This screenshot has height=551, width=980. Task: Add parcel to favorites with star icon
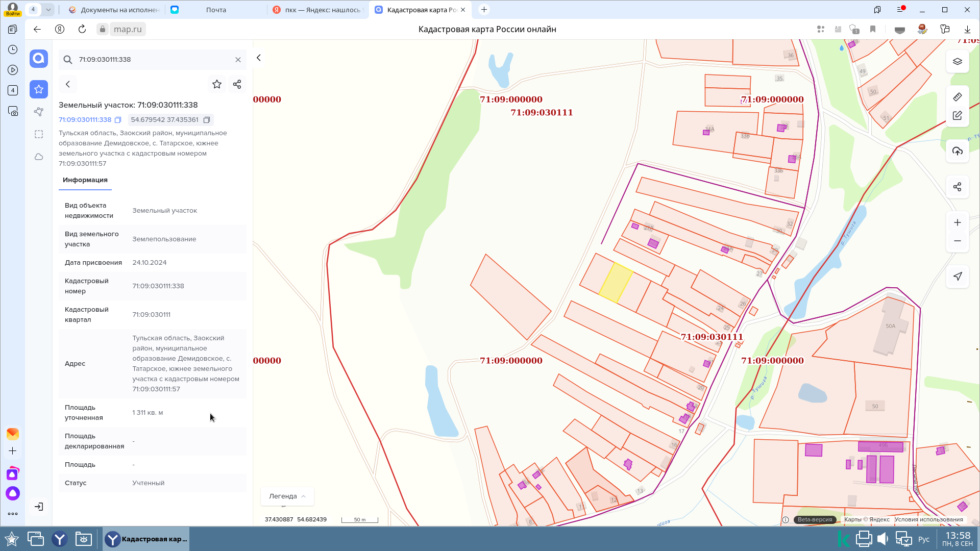[x=217, y=84]
